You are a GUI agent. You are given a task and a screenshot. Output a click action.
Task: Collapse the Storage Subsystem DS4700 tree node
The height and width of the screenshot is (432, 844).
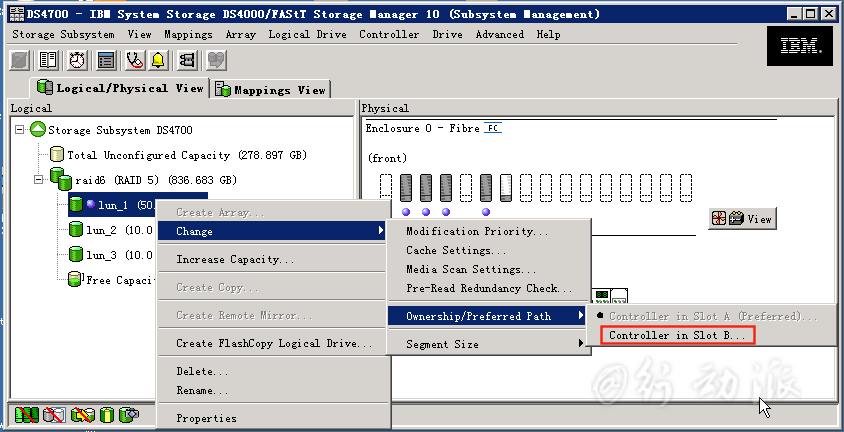(x=19, y=130)
